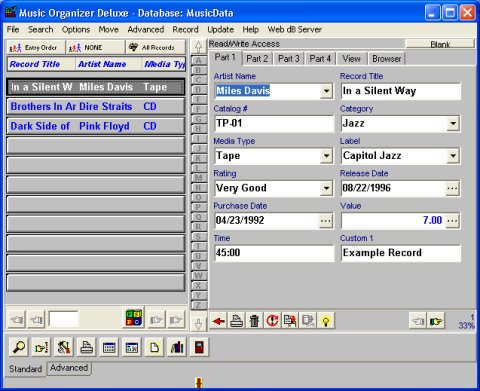Click the Release Date ellipsis button

click(452, 188)
